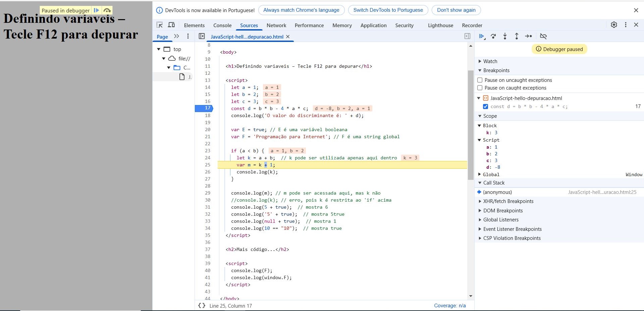Open the Security tab
This screenshot has height=311, width=644.
(x=404, y=25)
